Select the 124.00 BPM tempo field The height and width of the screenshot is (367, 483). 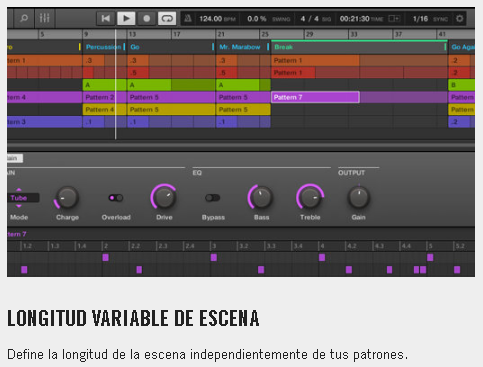click(x=217, y=19)
